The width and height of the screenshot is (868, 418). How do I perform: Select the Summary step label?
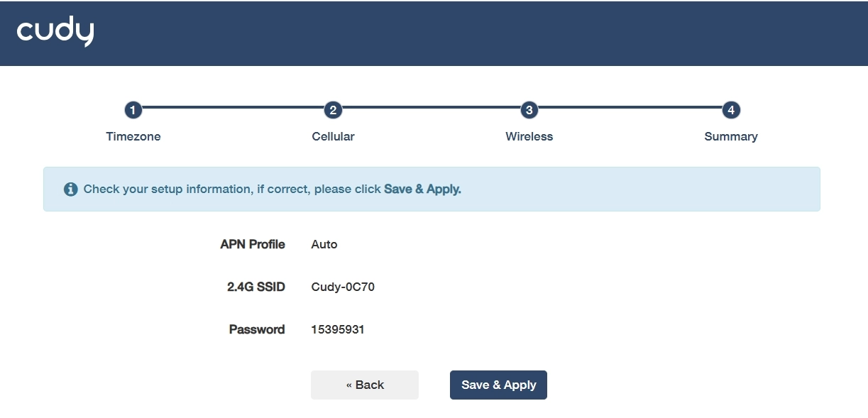[730, 136]
